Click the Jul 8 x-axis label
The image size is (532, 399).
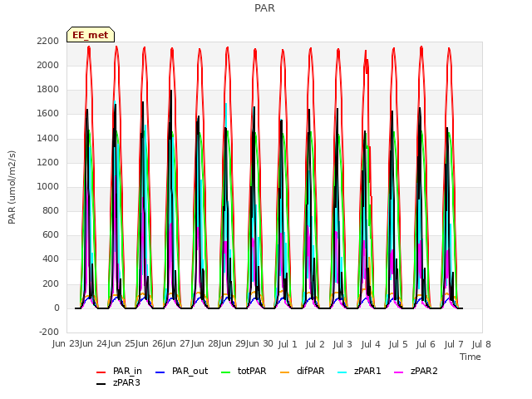click(x=481, y=344)
